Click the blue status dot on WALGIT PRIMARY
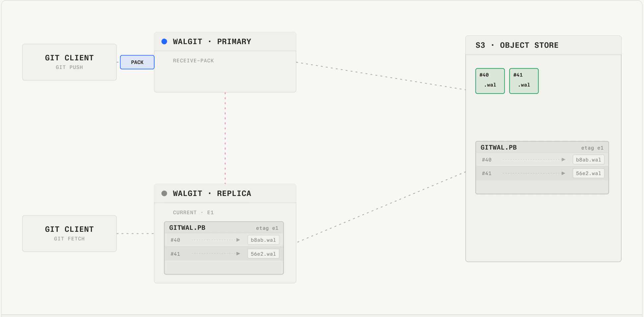This screenshot has height=317, width=644. pos(164,41)
